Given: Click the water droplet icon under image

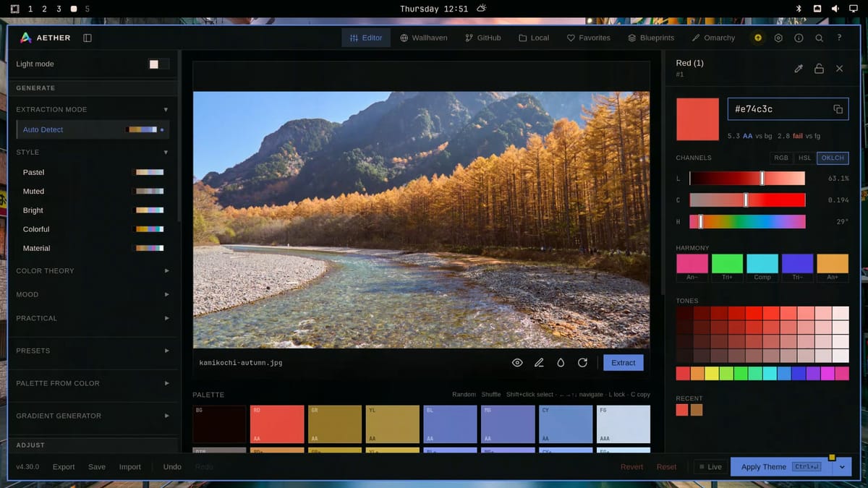Looking at the screenshot, I should pyautogui.click(x=561, y=363).
